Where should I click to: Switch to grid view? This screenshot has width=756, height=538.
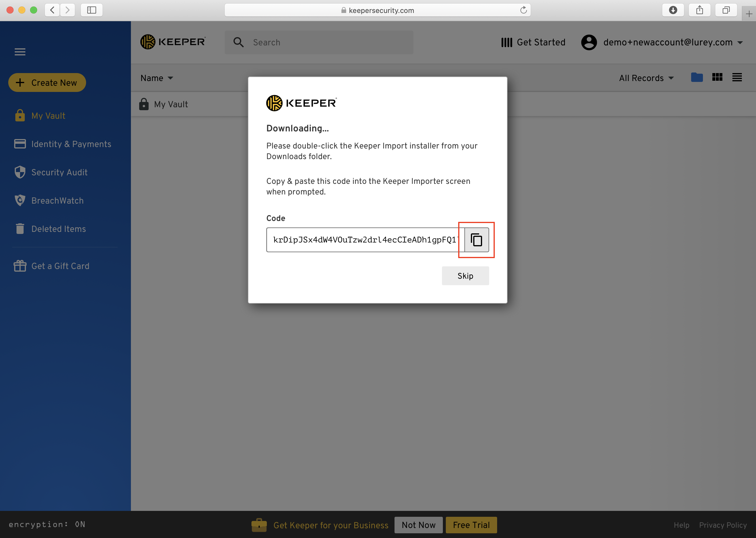[717, 77]
